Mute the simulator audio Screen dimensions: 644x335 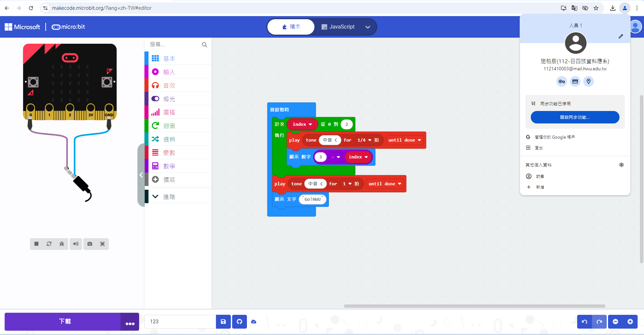click(76, 244)
